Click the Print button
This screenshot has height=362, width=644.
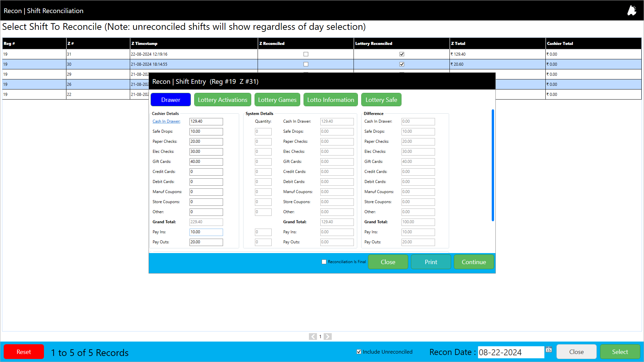click(431, 262)
